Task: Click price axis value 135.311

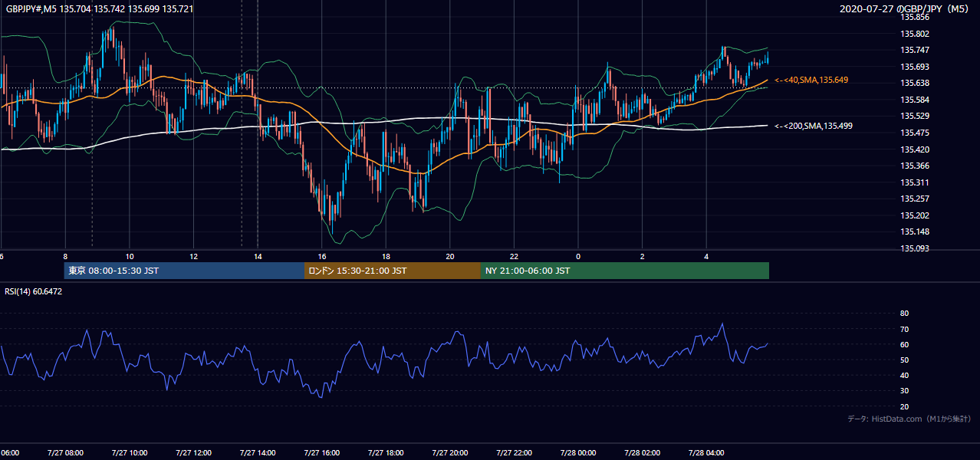Action: (915, 182)
